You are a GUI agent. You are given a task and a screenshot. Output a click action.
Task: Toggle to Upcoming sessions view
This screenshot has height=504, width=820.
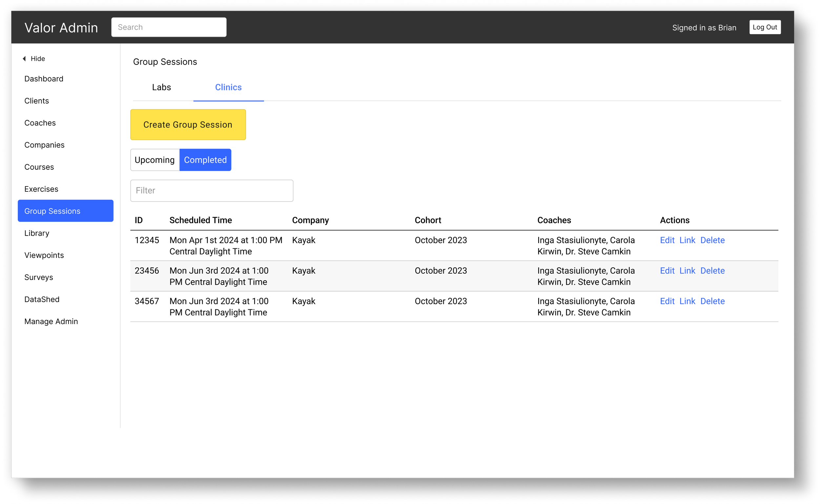[155, 160]
